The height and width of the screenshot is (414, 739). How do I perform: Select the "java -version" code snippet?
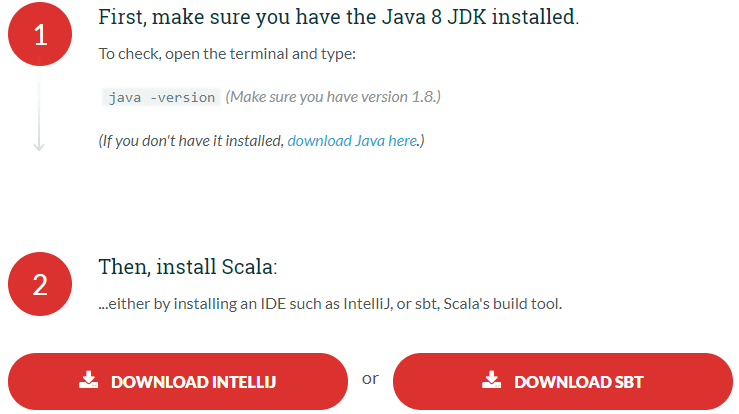coord(161,97)
